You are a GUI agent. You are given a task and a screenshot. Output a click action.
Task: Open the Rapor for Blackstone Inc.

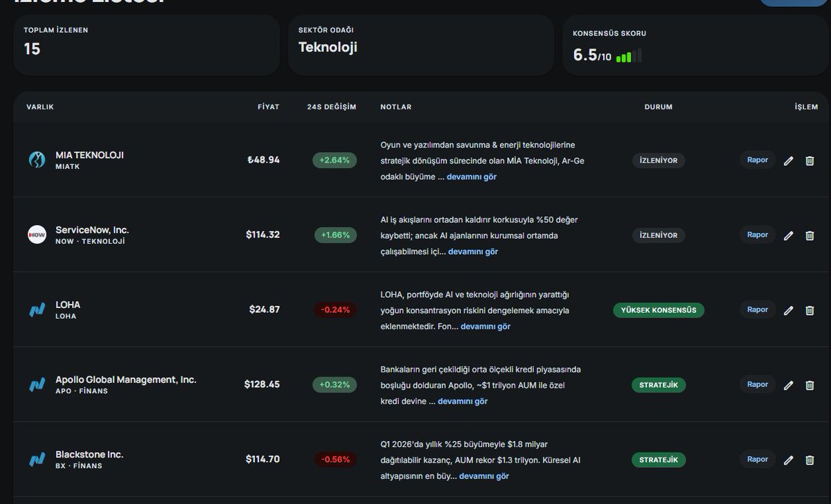click(758, 459)
